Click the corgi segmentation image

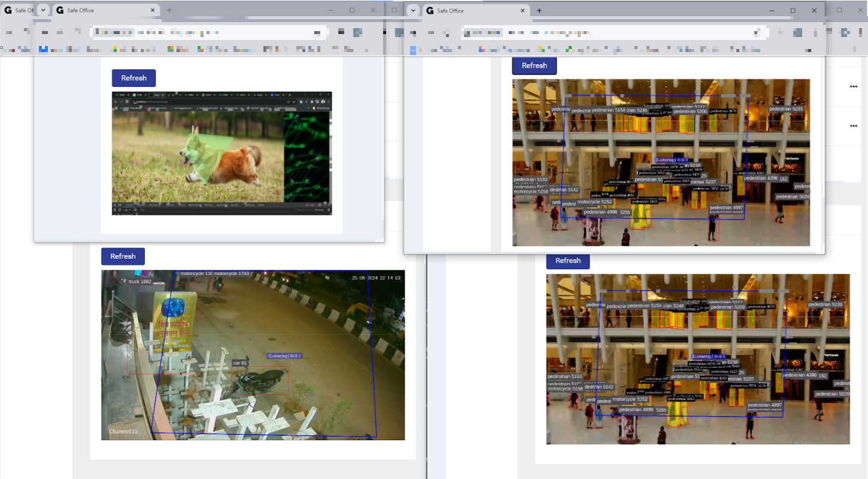tap(221, 153)
